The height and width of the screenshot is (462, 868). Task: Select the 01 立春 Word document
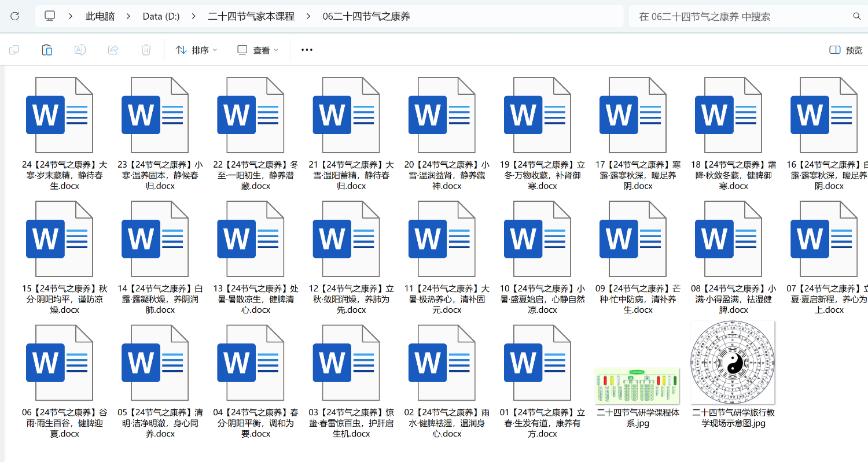pos(536,363)
